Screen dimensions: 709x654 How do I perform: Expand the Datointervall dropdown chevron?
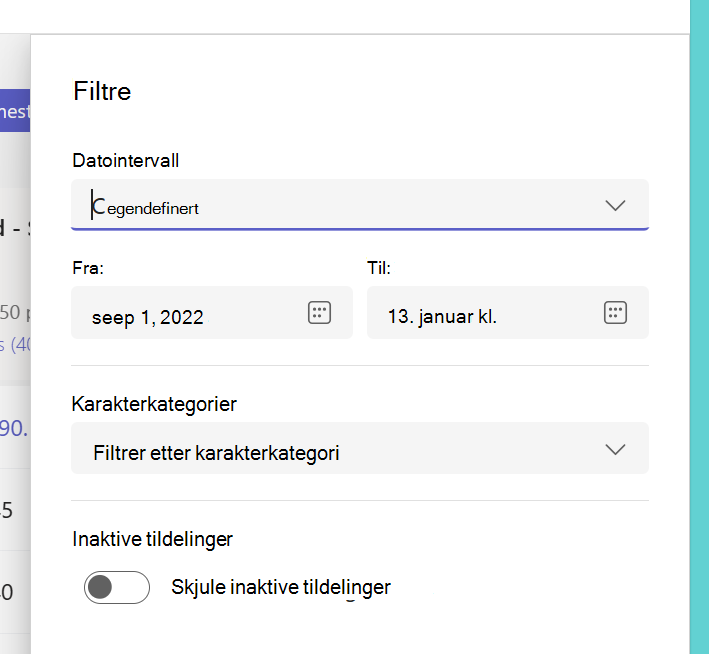click(x=615, y=205)
